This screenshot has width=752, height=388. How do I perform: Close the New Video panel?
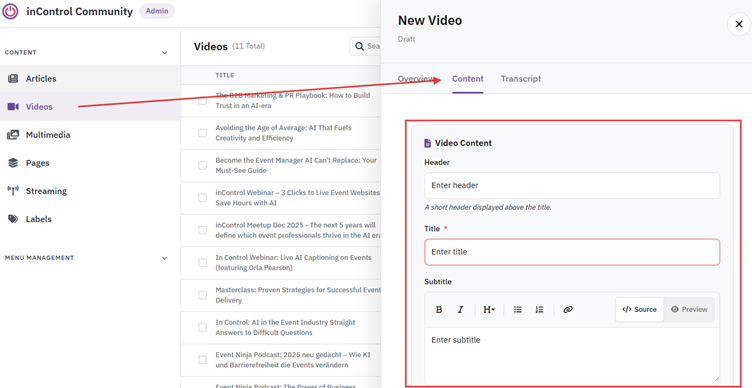(x=739, y=24)
